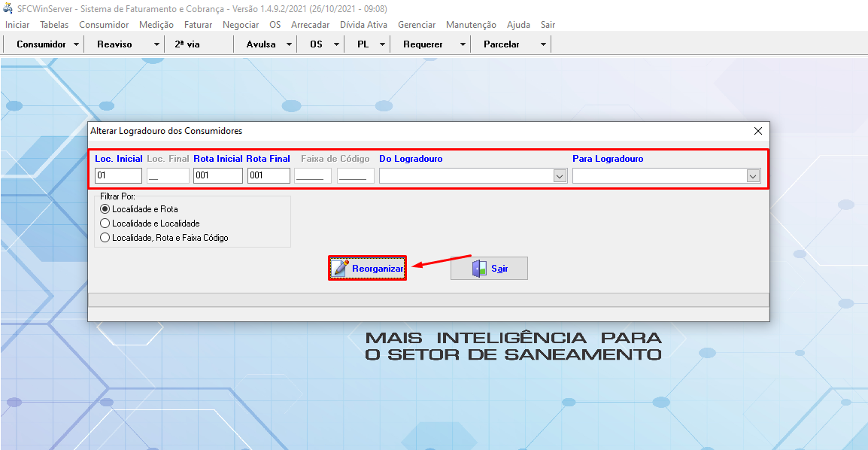This screenshot has height=450, width=868.
Task: Click the Rota Final input field
Action: tap(269, 176)
